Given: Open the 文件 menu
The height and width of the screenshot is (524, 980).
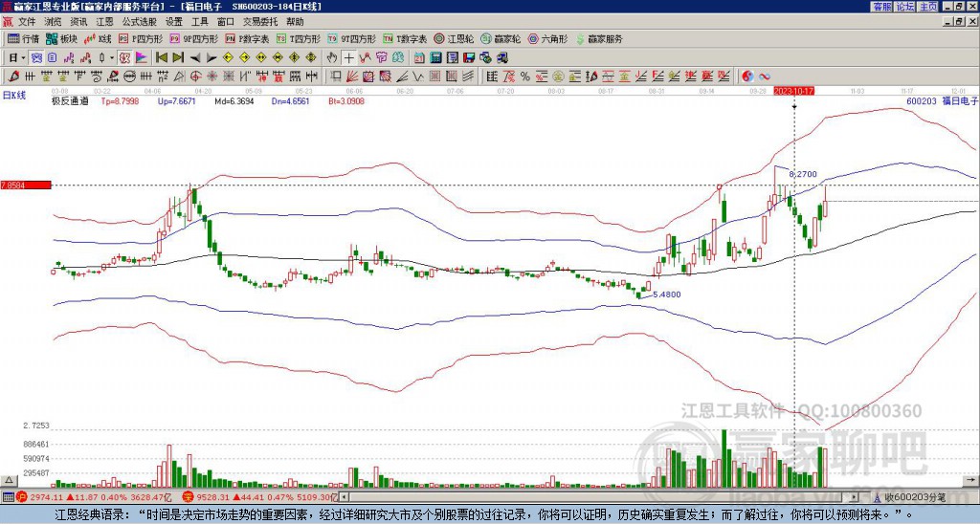Looking at the screenshot, I should click(27, 22).
